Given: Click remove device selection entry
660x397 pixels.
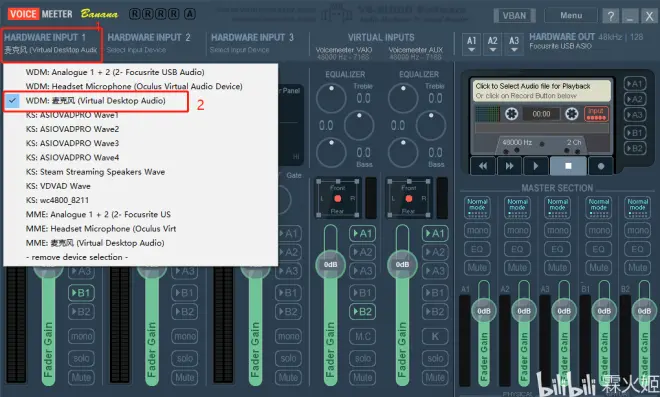Looking at the screenshot, I should (141, 257).
